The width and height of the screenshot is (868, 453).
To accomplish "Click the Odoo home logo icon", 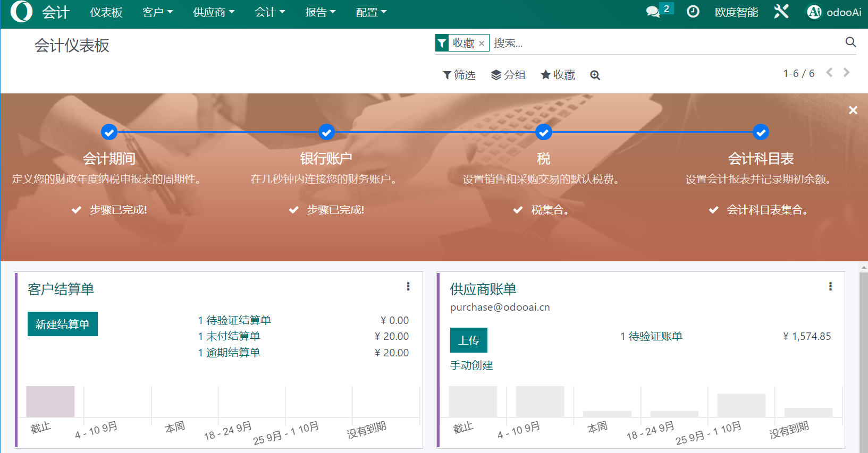I will click(x=21, y=12).
